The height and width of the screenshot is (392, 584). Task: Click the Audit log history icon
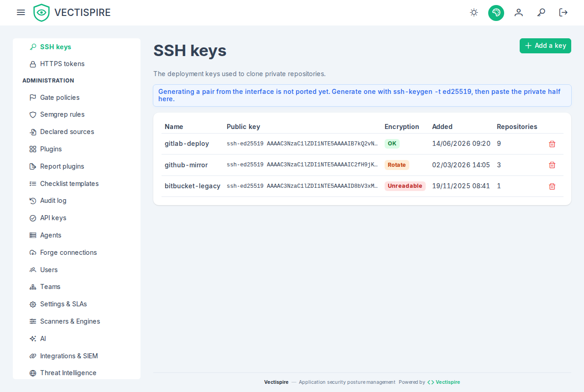point(33,201)
